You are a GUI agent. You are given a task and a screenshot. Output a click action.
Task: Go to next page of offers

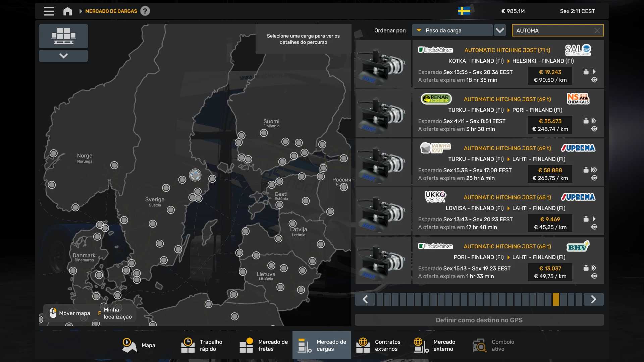(x=593, y=299)
